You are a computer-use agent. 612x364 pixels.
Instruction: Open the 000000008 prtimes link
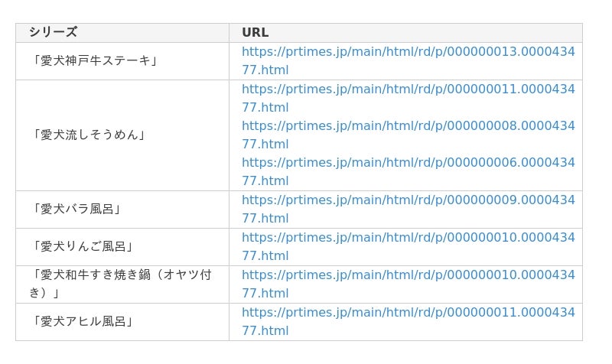pyautogui.click(x=408, y=126)
